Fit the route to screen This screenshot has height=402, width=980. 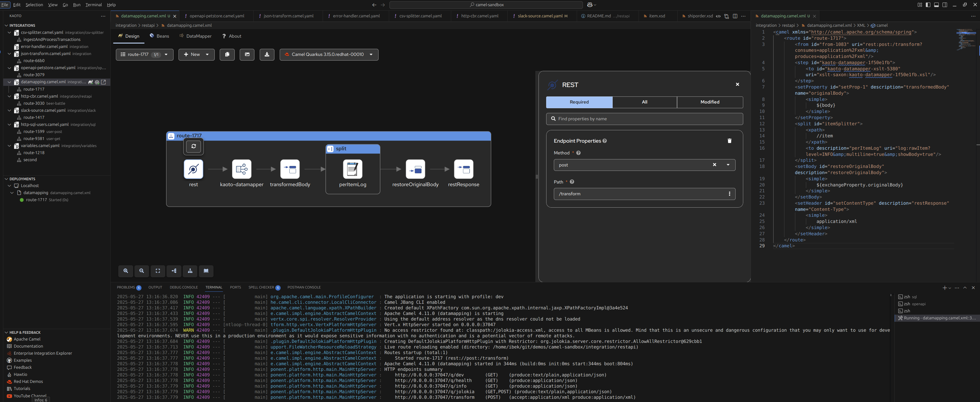(x=158, y=271)
